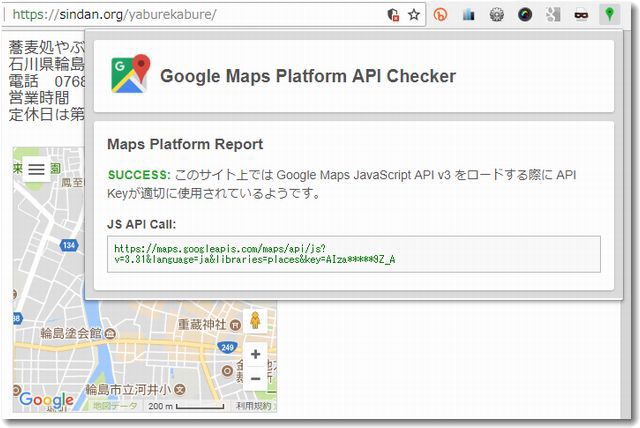Click the 重蔵神社 shrine marker on the map
This screenshot has height=428, width=640.
pyautogui.click(x=235, y=325)
